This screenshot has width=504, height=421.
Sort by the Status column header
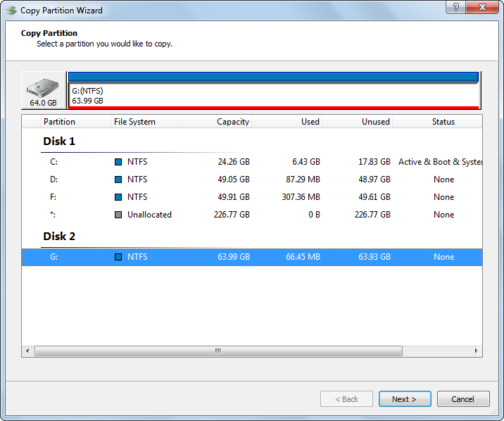437,122
